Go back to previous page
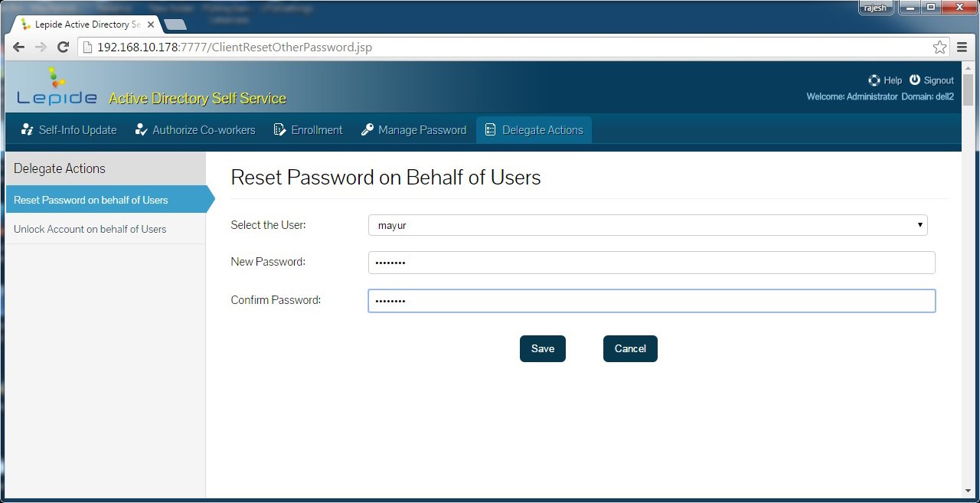Image resolution: width=980 pixels, height=503 pixels. click(x=19, y=47)
